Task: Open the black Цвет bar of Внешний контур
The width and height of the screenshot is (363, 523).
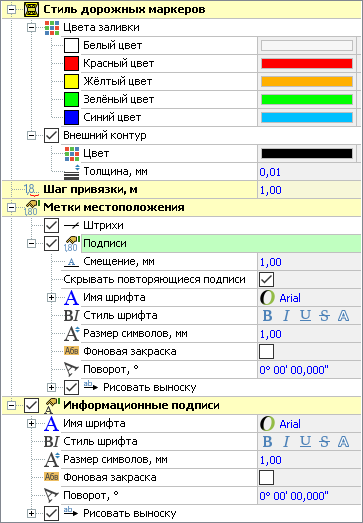Action: tap(307, 153)
